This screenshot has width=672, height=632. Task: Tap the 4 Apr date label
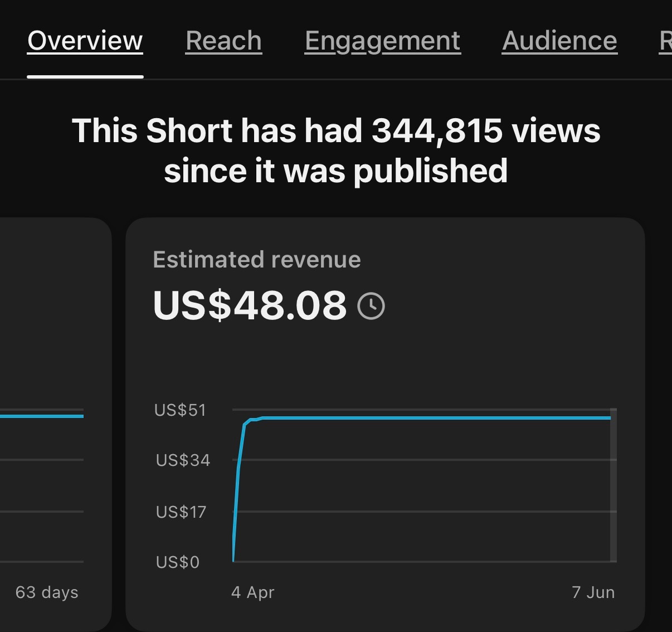point(253,592)
